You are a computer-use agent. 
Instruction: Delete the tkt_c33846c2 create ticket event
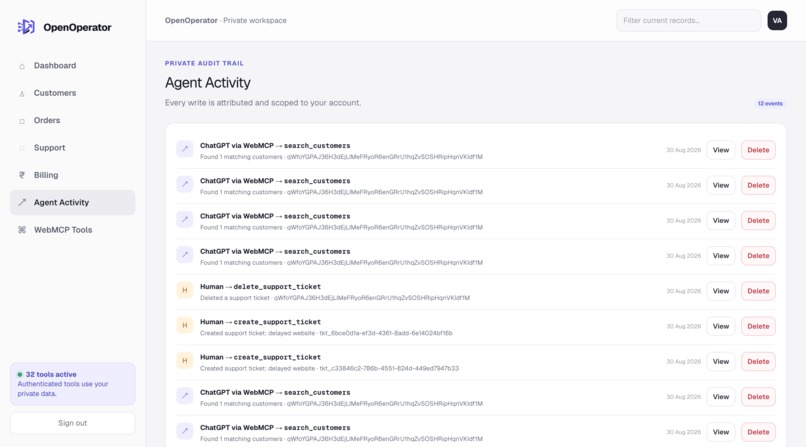point(758,361)
